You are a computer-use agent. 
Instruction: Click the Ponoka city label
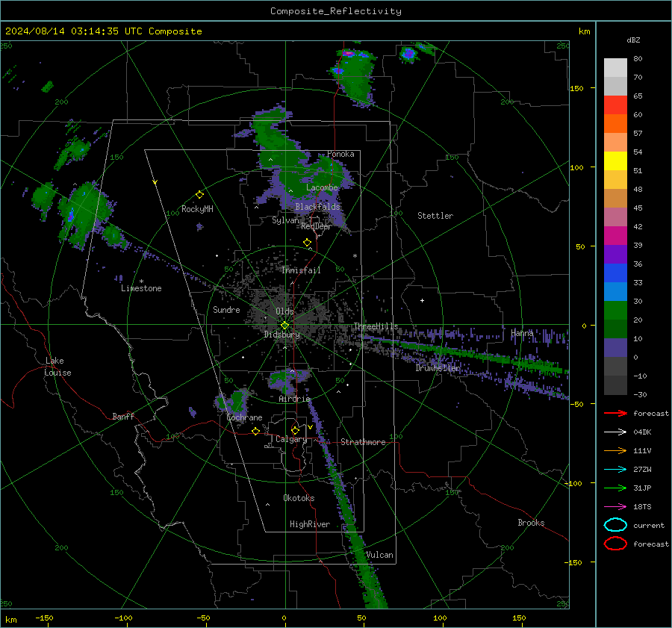pos(340,154)
